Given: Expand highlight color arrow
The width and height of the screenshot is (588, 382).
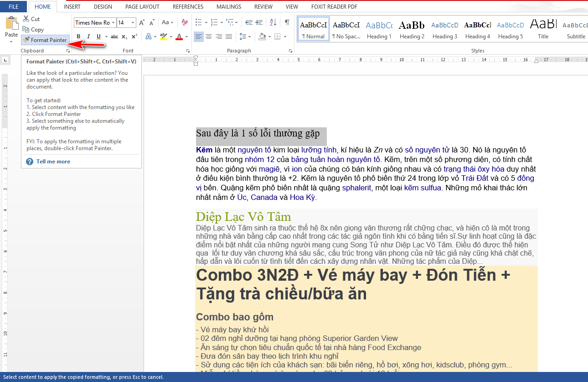Looking at the screenshot, I should point(171,37).
